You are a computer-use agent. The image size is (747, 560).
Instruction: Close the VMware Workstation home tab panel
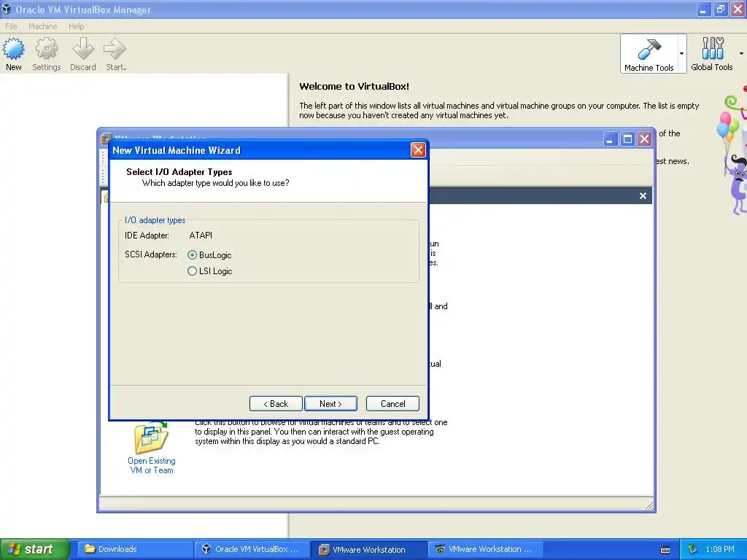coord(643,195)
